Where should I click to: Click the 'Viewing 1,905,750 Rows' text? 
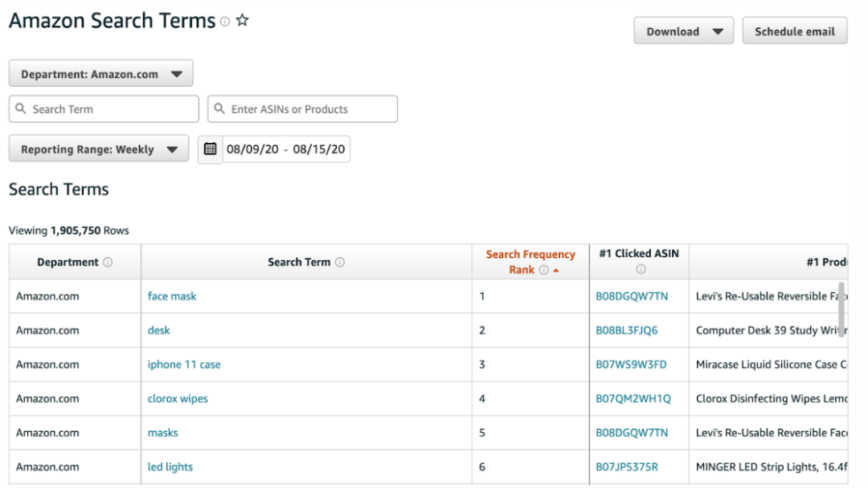click(68, 230)
